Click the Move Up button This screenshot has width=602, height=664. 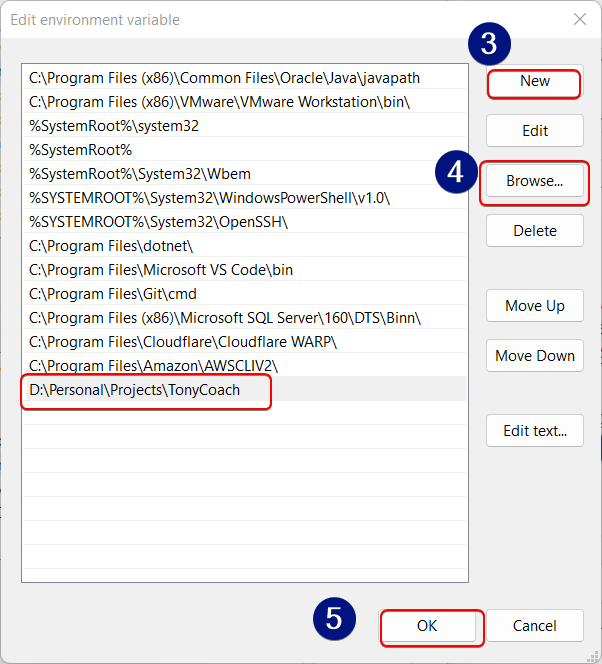(x=534, y=306)
